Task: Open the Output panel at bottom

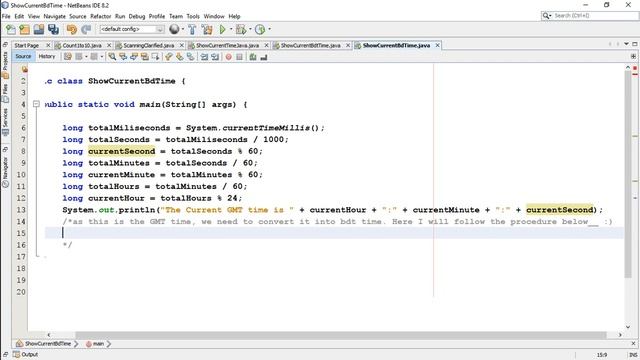Action: [25, 354]
